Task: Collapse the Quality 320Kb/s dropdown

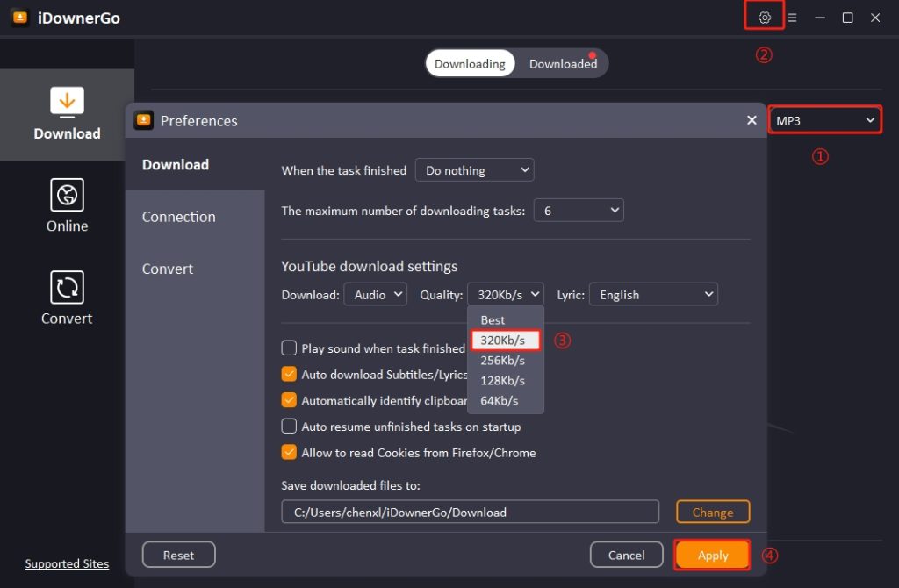Action: pos(506,295)
